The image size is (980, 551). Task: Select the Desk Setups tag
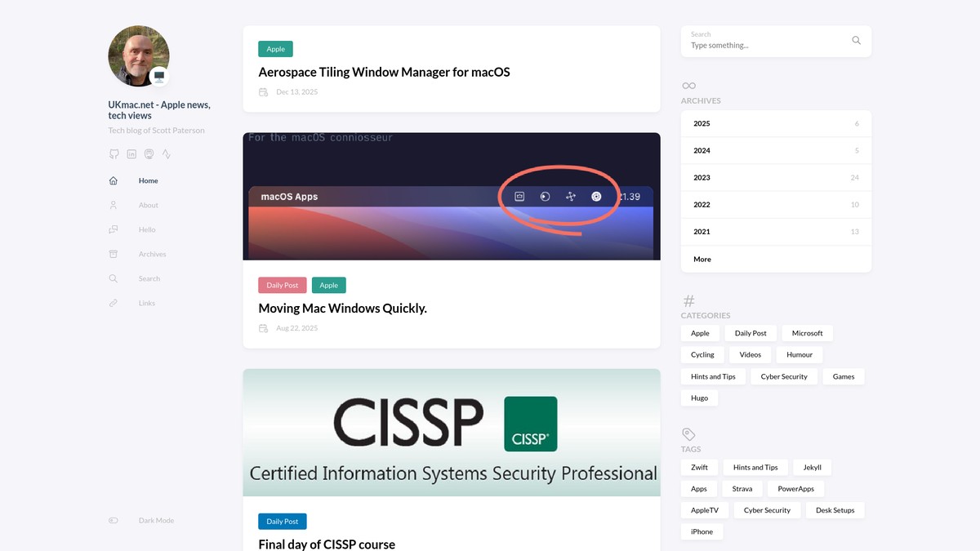tap(835, 510)
